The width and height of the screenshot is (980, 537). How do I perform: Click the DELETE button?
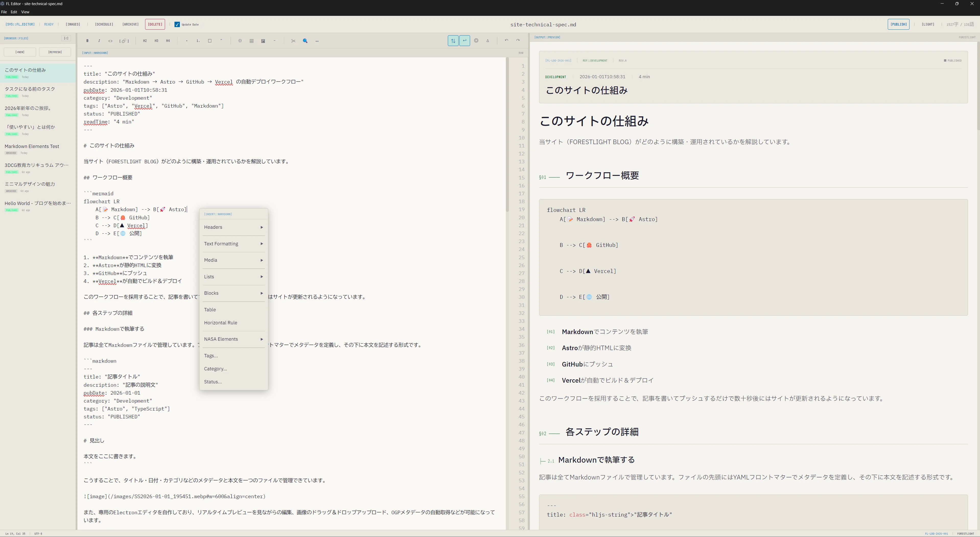click(x=155, y=24)
